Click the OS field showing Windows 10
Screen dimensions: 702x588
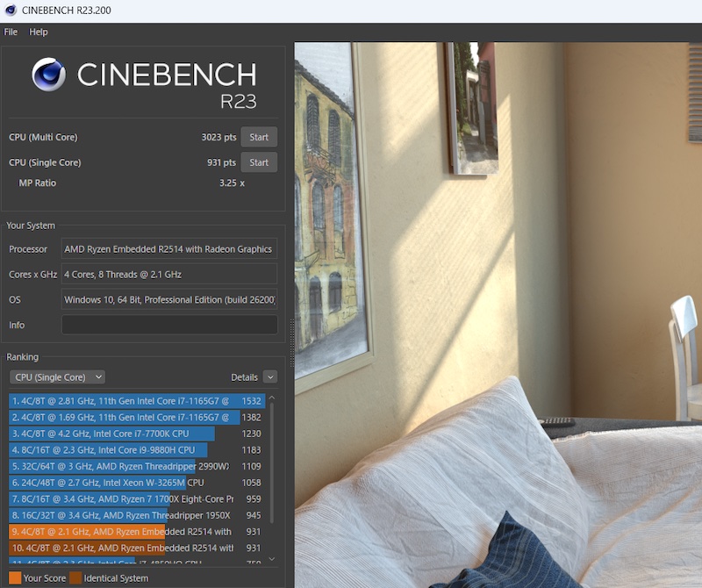point(169,299)
